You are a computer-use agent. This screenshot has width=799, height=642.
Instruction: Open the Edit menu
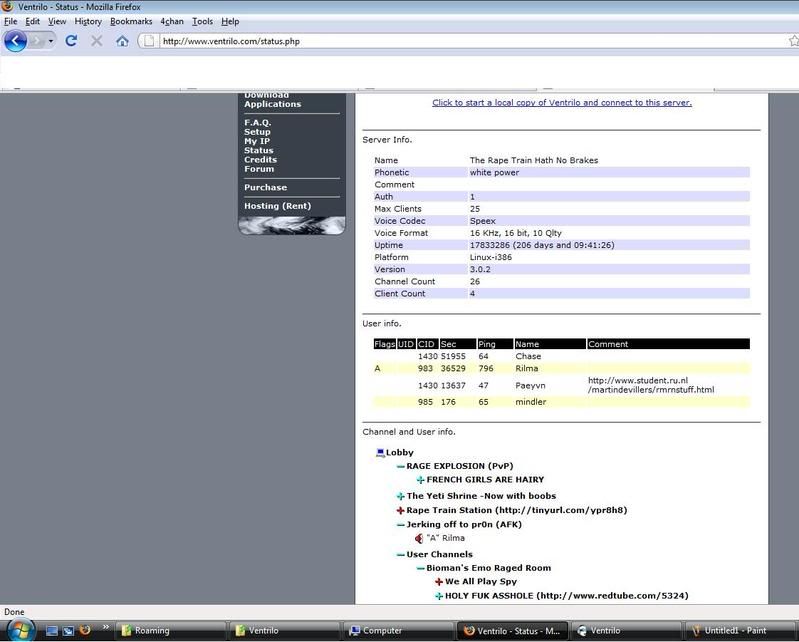(x=33, y=21)
